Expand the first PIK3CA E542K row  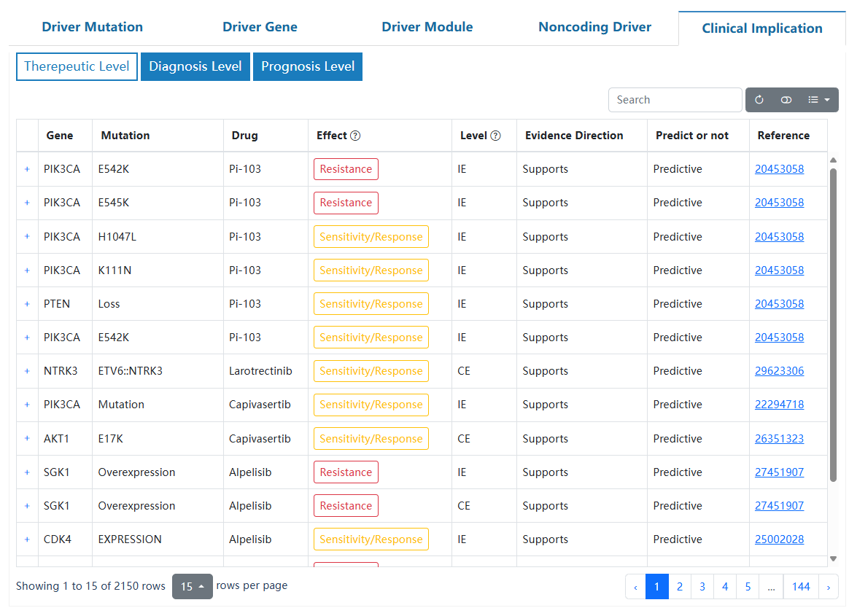tap(27, 169)
